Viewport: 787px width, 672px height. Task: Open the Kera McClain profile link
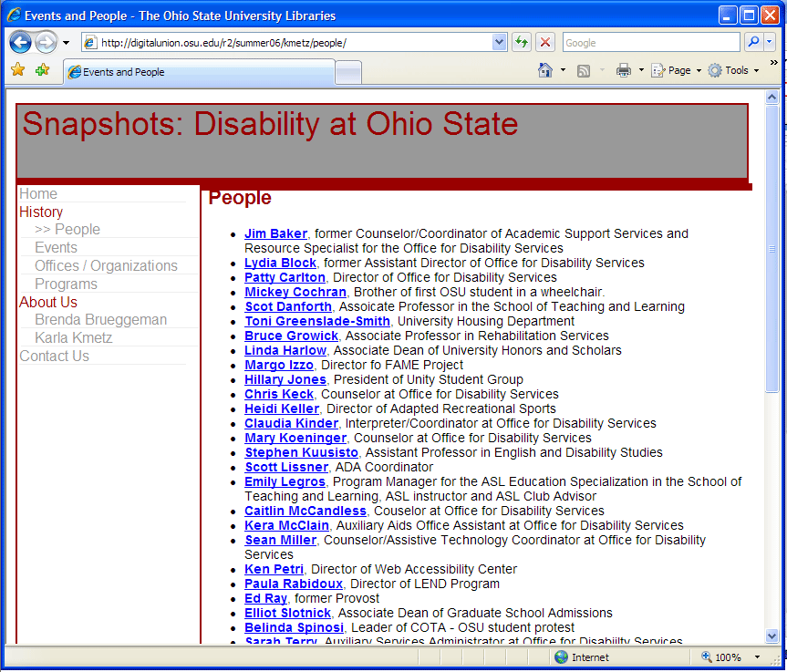(286, 525)
